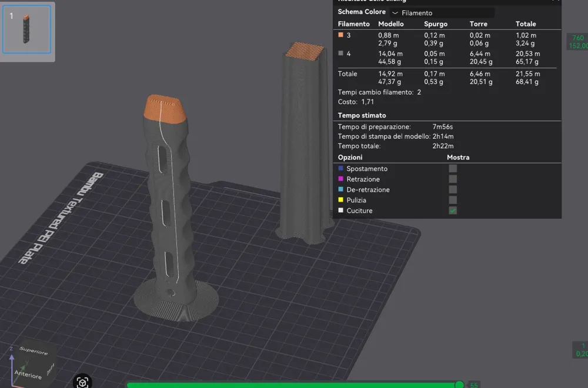Click the Superiore face of the view cube

pos(34,352)
